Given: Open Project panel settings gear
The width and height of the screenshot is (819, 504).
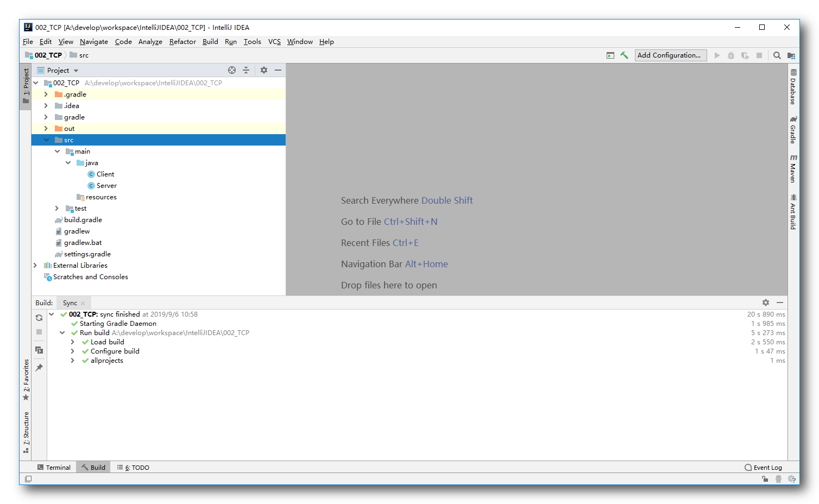Looking at the screenshot, I should click(x=264, y=70).
